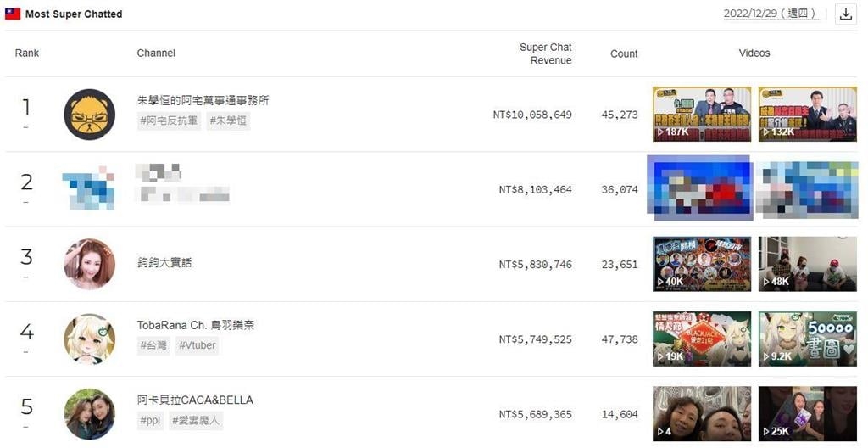Open 鈞鈞大實話 channel avatar
This screenshot has height=448, width=868.
tap(89, 264)
